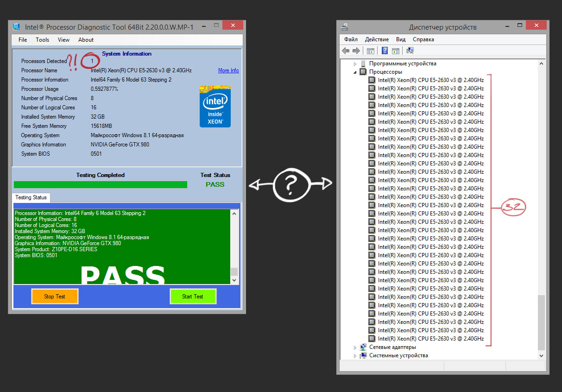
Task: Click the Intel inside Xeon logo
Action: [215, 107]
